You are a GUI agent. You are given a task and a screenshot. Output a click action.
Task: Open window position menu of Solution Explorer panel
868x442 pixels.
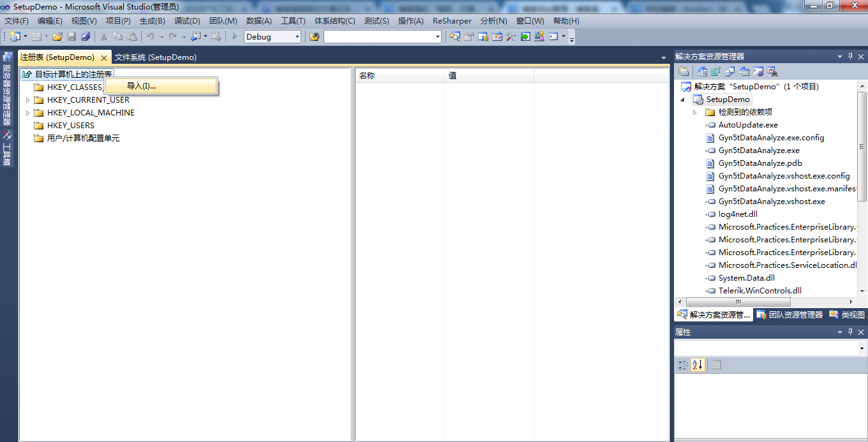point(840,57)
